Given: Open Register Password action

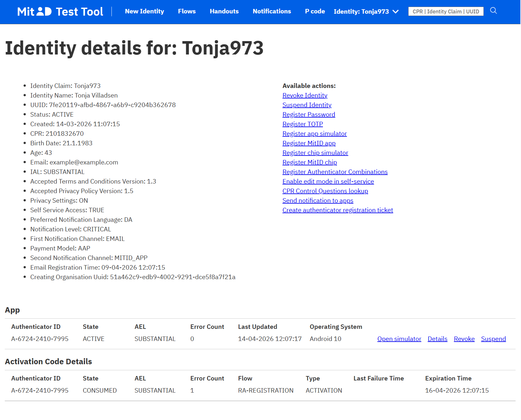Looking at the screenshot, I should [x=308, y=114].
